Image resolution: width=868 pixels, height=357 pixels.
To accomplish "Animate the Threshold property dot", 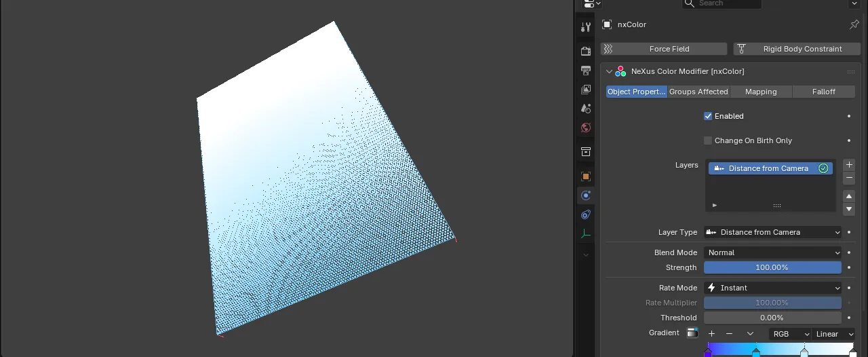I will [849, 318].
